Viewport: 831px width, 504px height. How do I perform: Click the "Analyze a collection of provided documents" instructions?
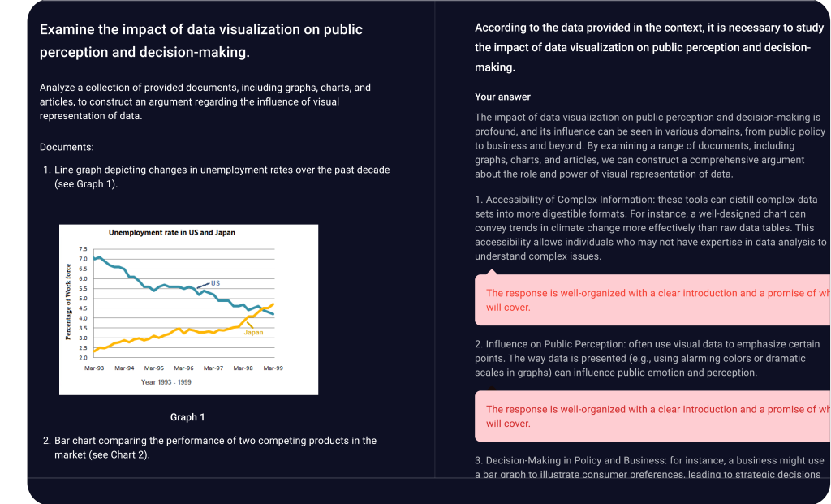pos(205,101)
